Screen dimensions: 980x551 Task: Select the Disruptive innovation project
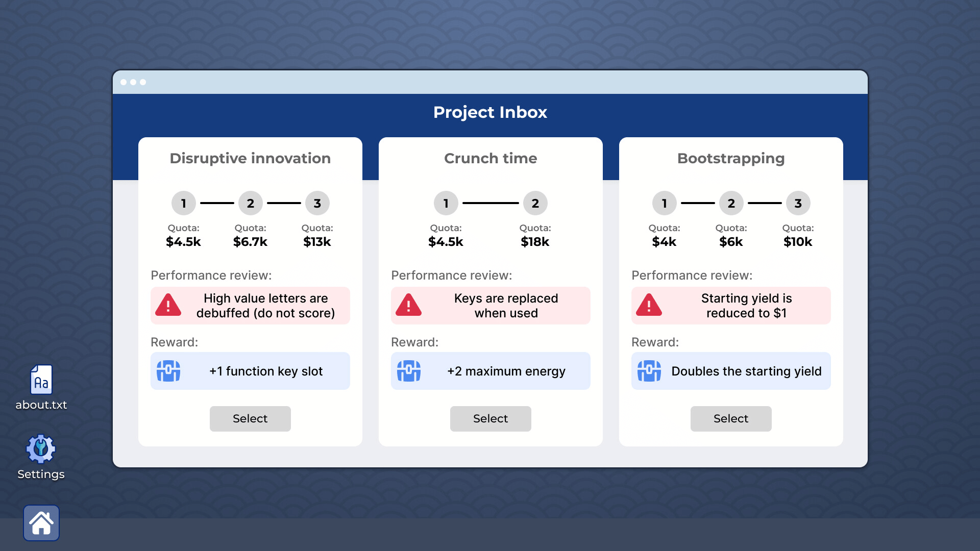[250, 418]
